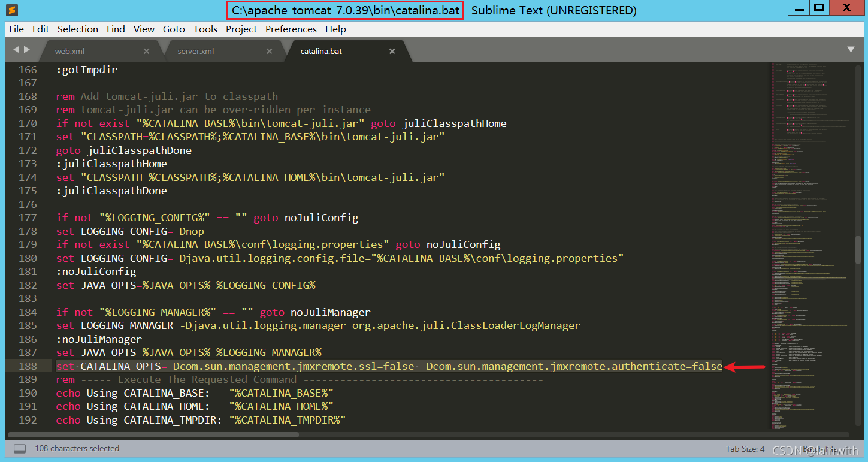Screen dimensions: 868x462
Task: Open the View menu
Action: (x=144, y=29)
